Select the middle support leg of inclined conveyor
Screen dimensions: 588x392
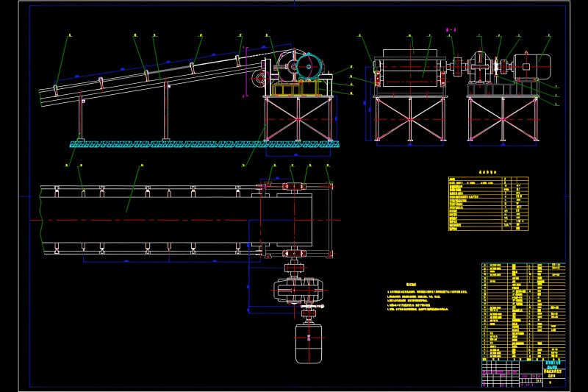[x=166, y=110]
